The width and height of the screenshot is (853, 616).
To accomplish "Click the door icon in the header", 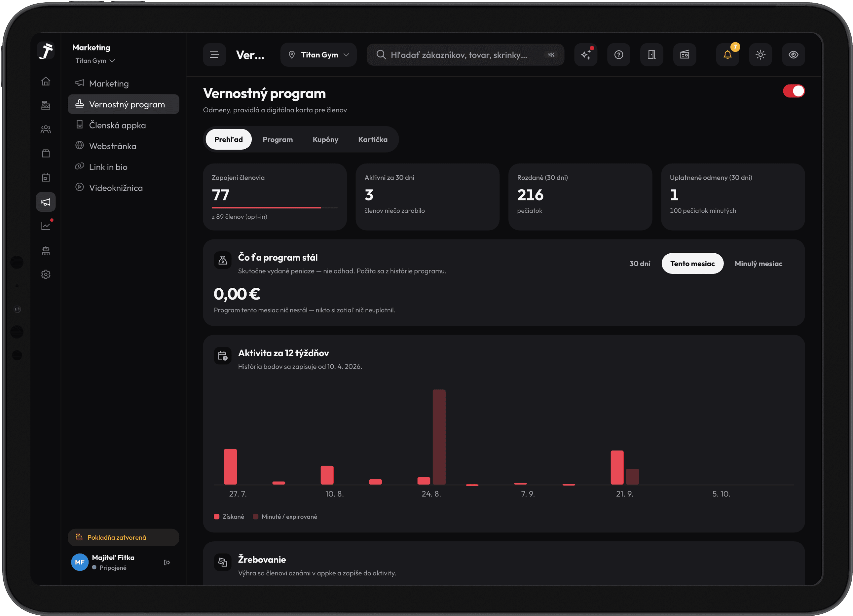I will 652,55.
